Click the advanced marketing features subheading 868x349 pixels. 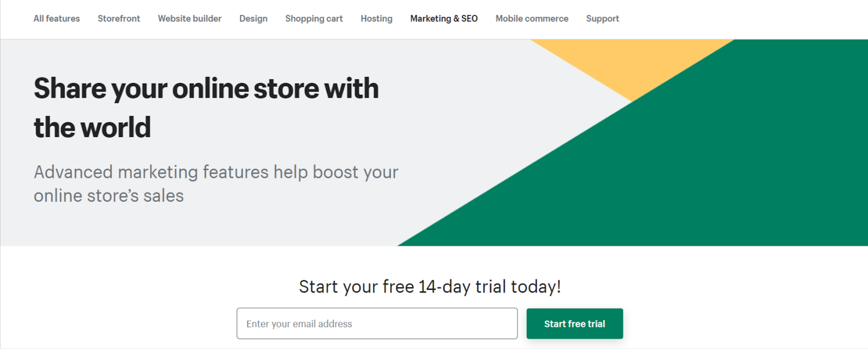pyautogui.click(x=216, y=183)
